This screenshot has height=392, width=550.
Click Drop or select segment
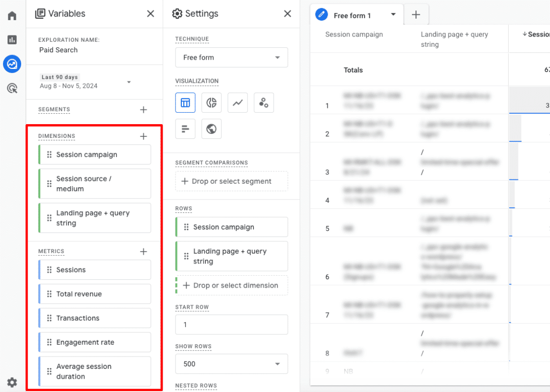pyautogui.click(x=231, y=181)
